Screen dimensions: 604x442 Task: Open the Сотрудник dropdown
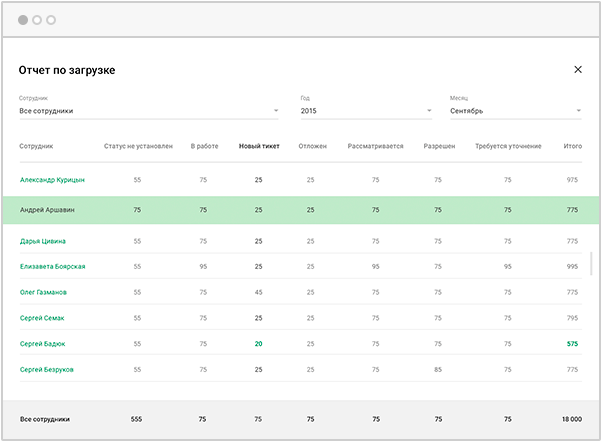148,111
